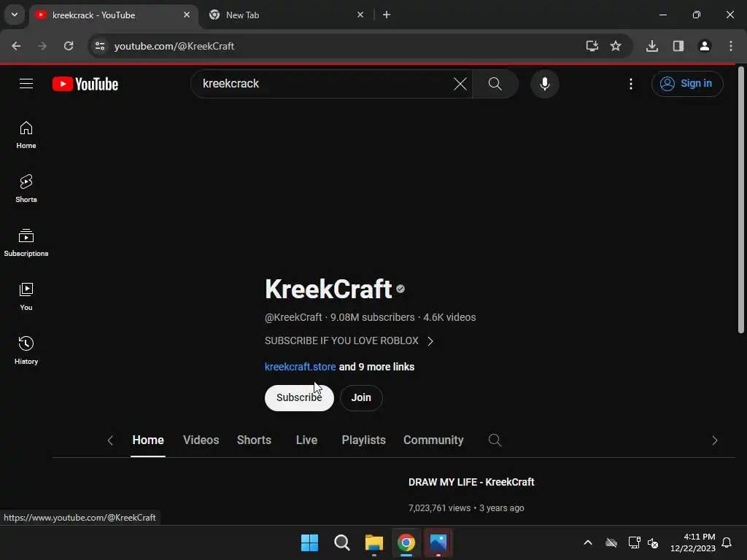Switch to the Videos tab
Viewport: 747px width, 560px height.
pyautogui.click(x=201, y=440)
